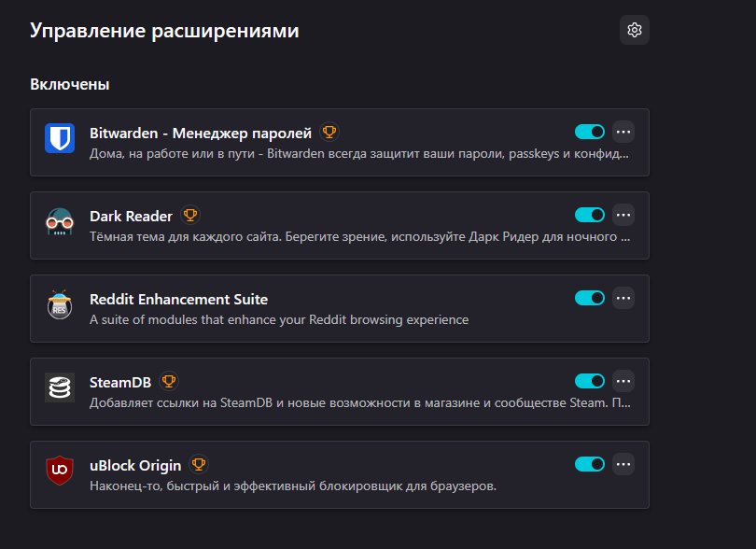
Task: Expand the three-dot menu for uBlock Origin
Action: pyautogui.click(x=623, y=464)
